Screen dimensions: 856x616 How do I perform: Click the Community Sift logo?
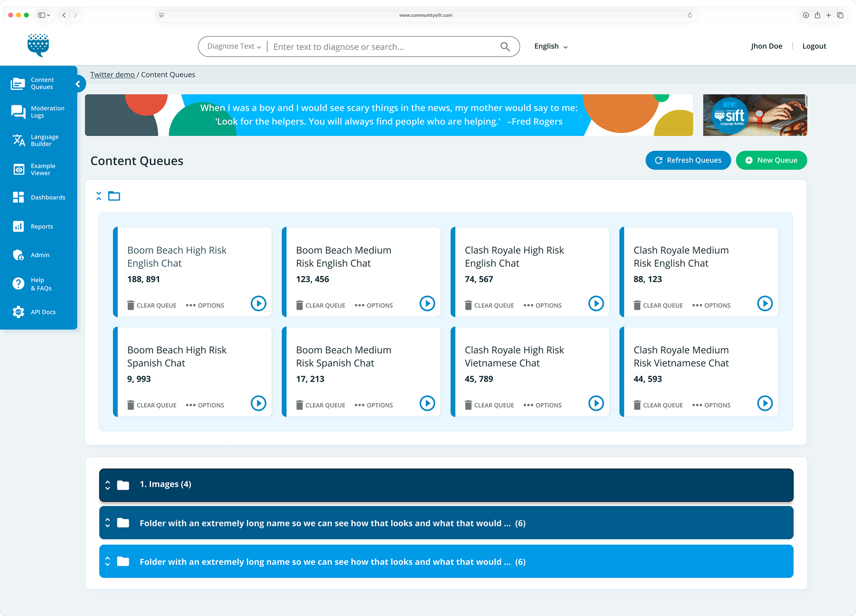pos(38,45)
